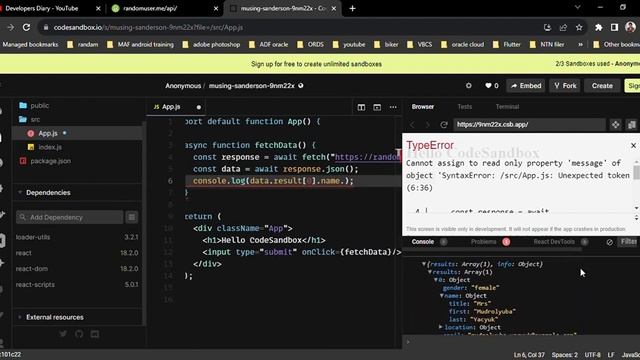Viewport: 640px width, 360px height.
Task: Click Spaces: 2 in status bar
Action: click(x=564, y=355)
